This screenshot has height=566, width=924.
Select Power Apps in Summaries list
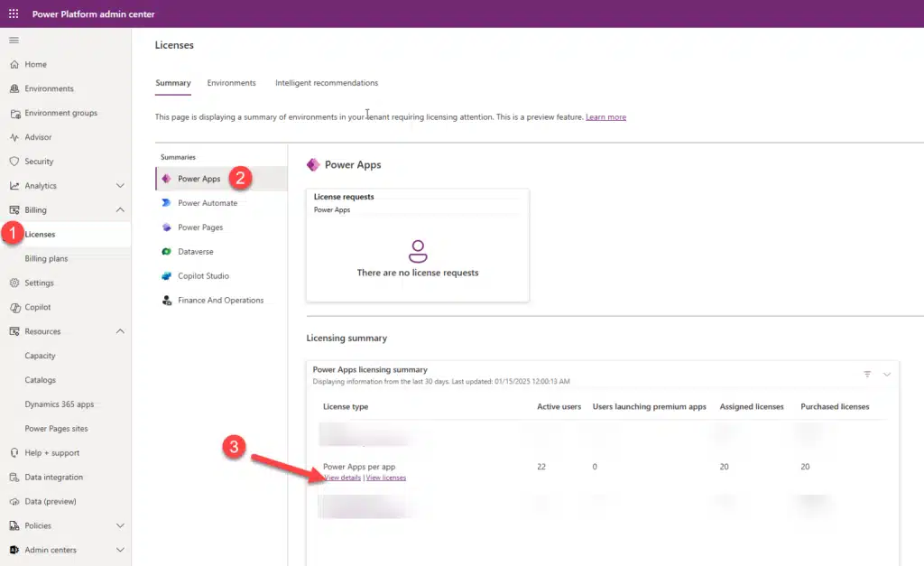222,179
